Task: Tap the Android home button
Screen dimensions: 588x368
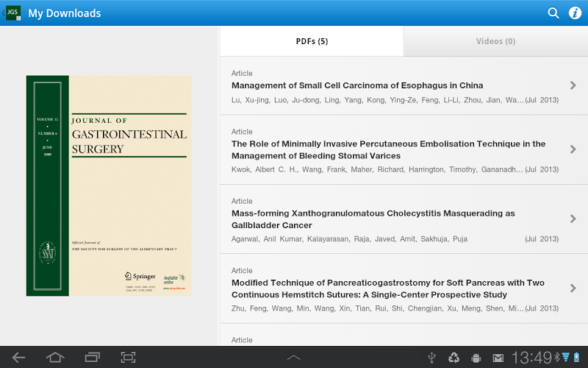Action: pos(55,357)
